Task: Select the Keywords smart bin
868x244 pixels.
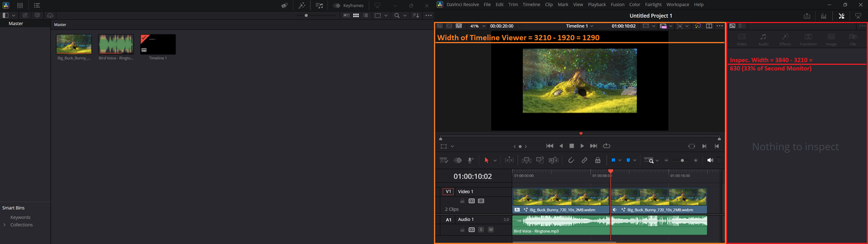Action: (x=20, y=218)
